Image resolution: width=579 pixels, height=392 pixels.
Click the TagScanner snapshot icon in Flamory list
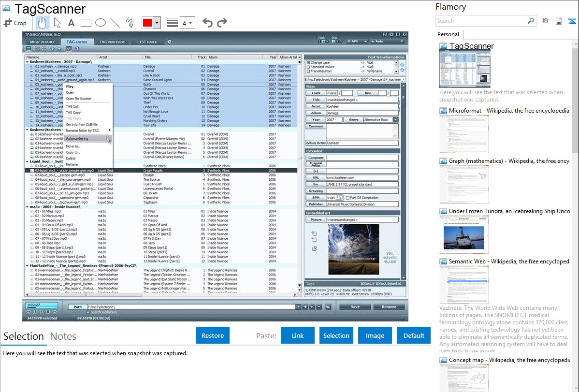tap(443, 46)
